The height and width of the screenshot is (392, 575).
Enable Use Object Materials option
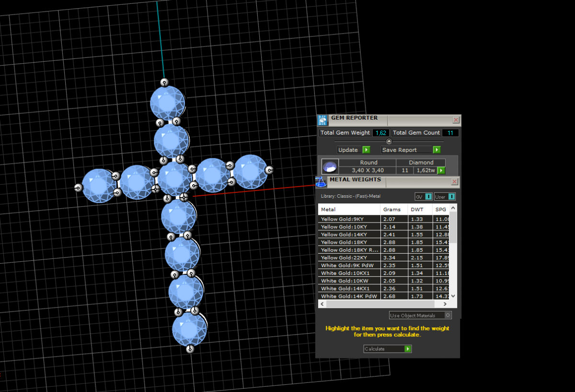[448, 315]
